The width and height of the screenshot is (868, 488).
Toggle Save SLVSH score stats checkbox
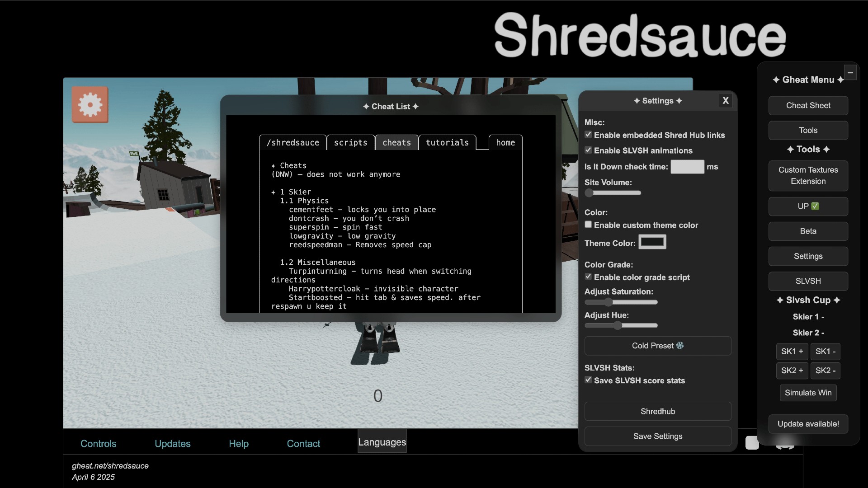588,380
